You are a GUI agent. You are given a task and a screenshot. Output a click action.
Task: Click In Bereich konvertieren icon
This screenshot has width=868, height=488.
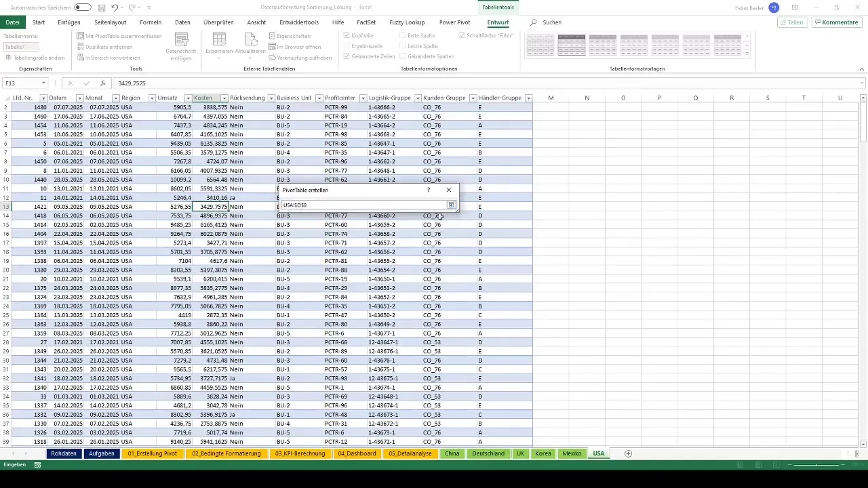80,58
